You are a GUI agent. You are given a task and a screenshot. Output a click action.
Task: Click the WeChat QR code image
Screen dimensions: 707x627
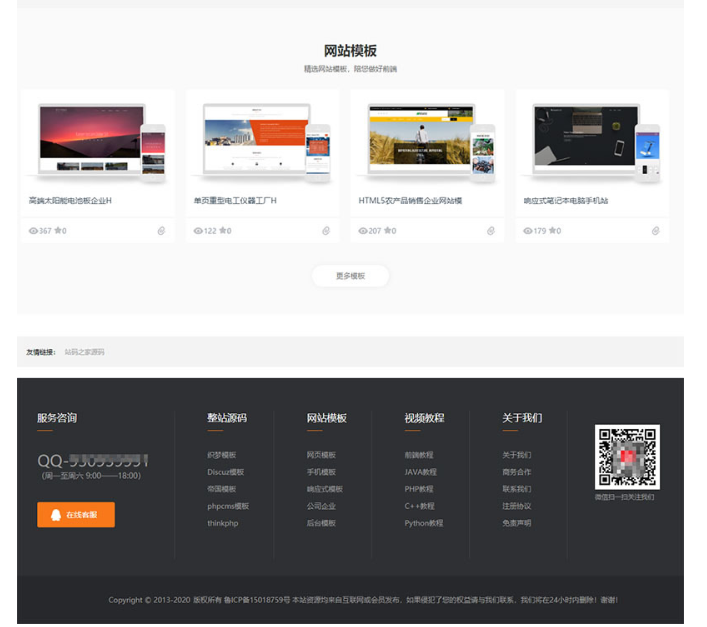click(627, 457)
